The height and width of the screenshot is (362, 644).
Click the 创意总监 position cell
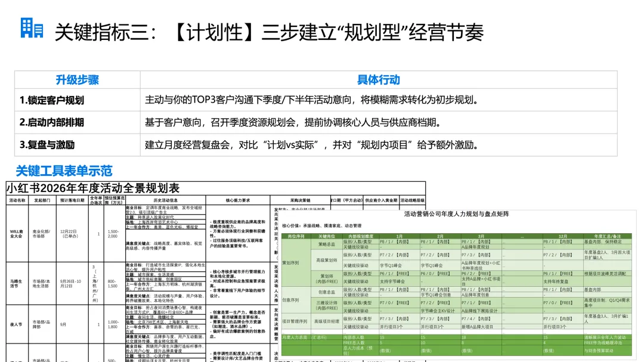[327, 292]
